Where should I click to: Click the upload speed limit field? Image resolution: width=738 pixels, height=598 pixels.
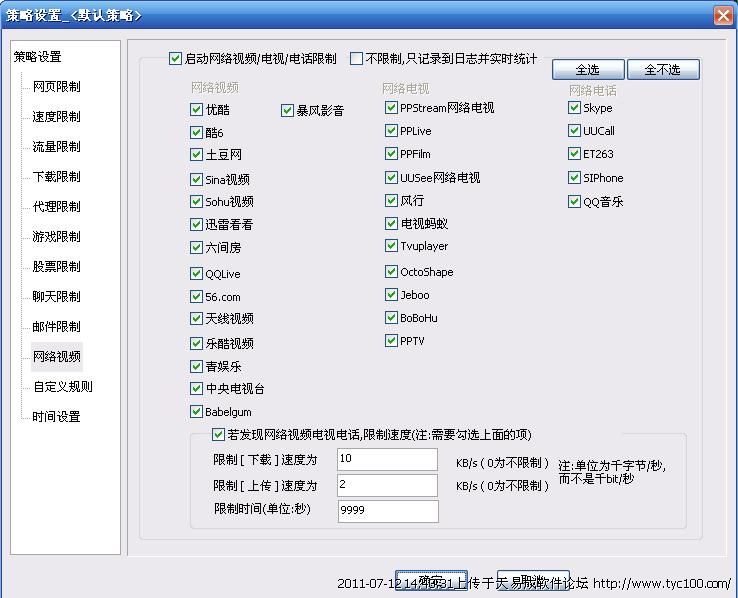(x=387, y=485)
